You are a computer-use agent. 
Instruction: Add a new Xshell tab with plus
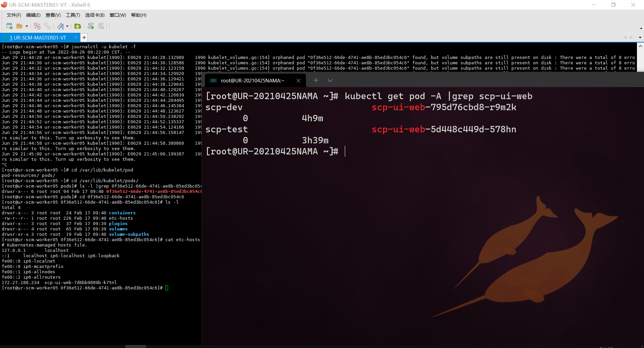tap(84, 38)
